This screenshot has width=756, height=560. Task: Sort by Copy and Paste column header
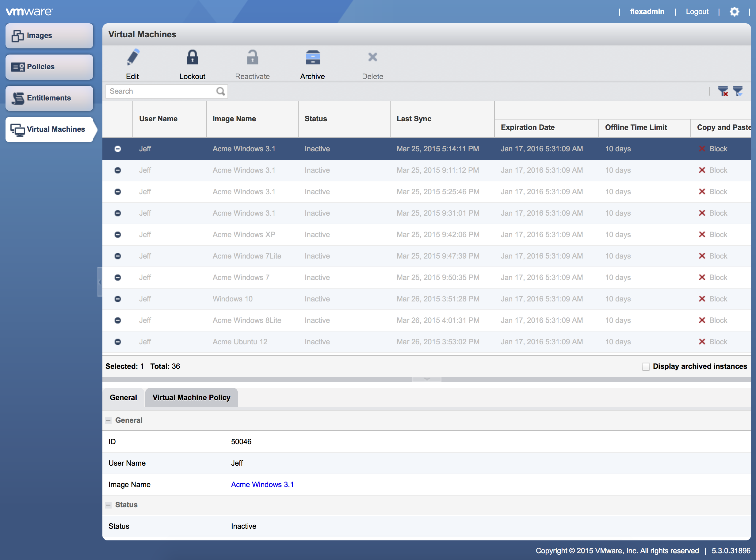[x=721, y=128]
